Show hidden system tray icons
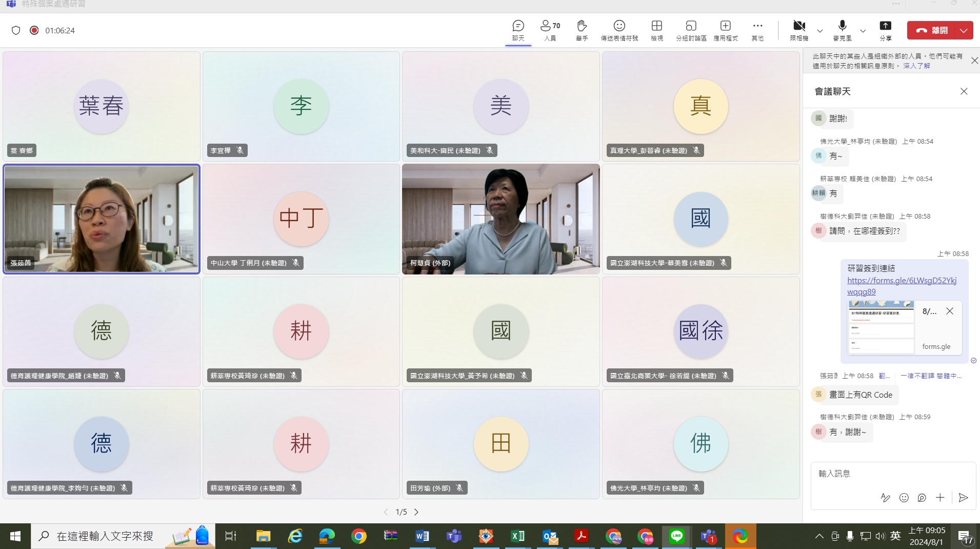Screen dimensions: 980x549 click(x=819, y=536)
